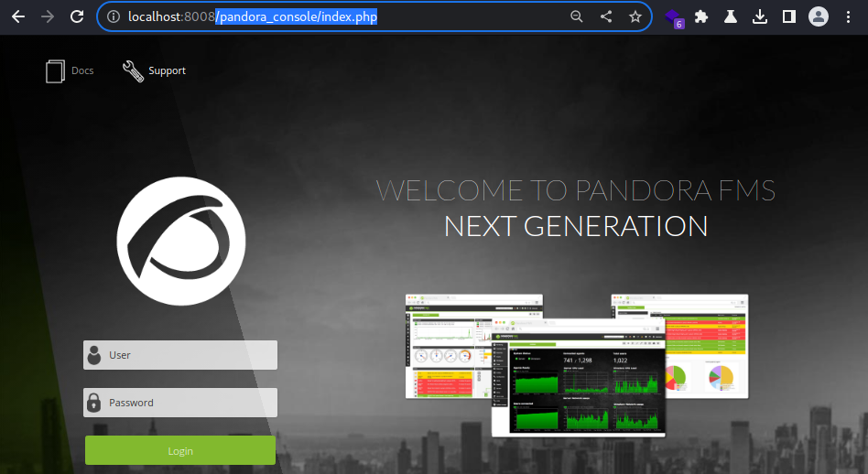Go back with the browser back arrow
Image resolution: width=868 pixels, height=474 pixels.
[x=18, y=16]
